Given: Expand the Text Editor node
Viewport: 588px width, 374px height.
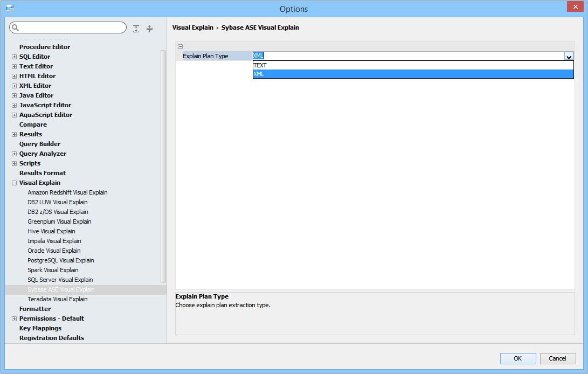Looking at the screenshot, I should pos(14,66).
